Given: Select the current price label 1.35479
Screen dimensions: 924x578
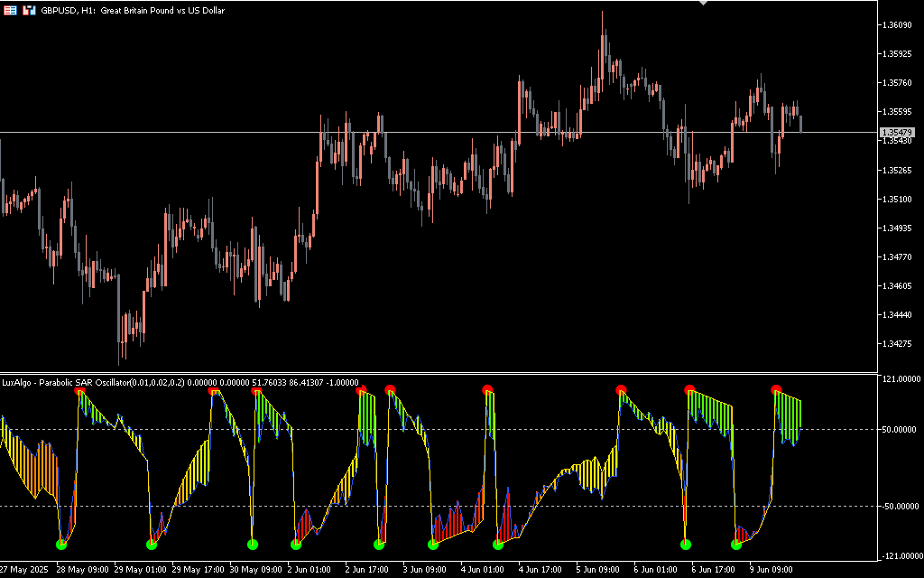Looking at the screenshot, I should (x=898, y=133).
